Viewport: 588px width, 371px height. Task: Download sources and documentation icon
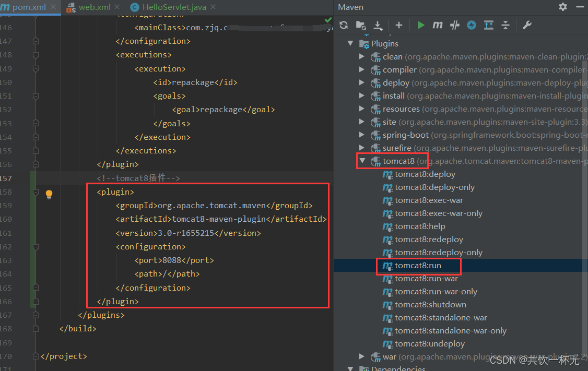click(378, 25)
